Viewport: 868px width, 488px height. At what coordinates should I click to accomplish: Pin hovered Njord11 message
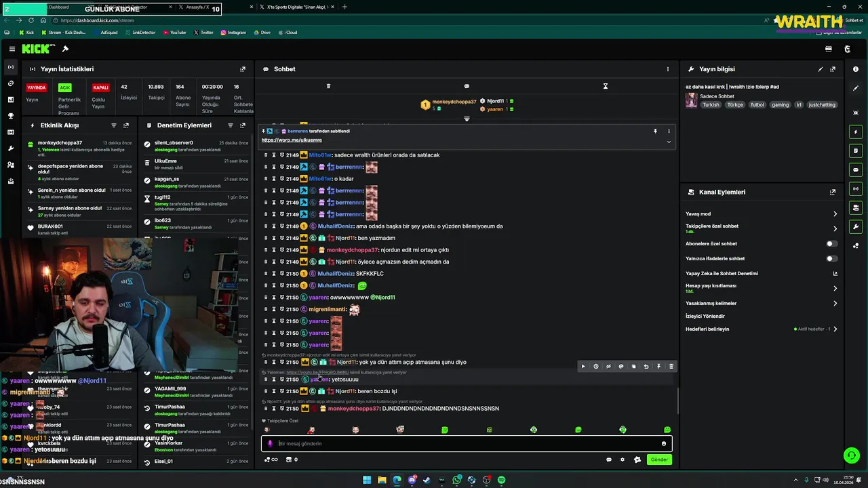tap(658, 366)
